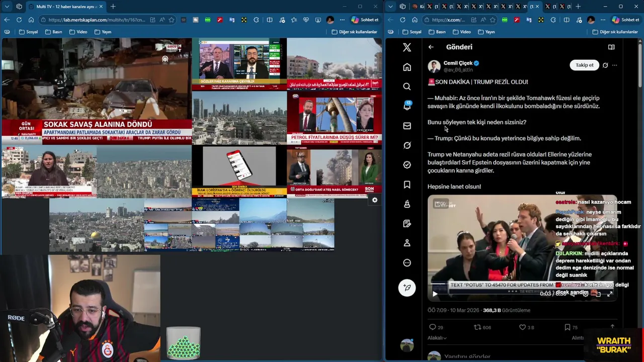This screenshot has height=362, width=644.
Task: Close the active X tab
Action: [x=537, y=7]
